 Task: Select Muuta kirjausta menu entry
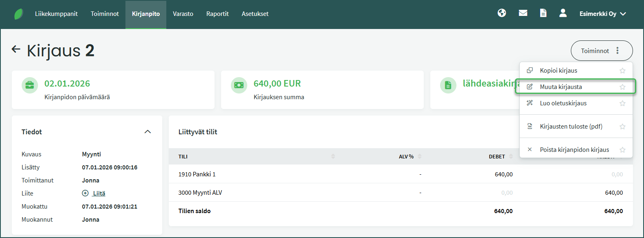point(561,87)
